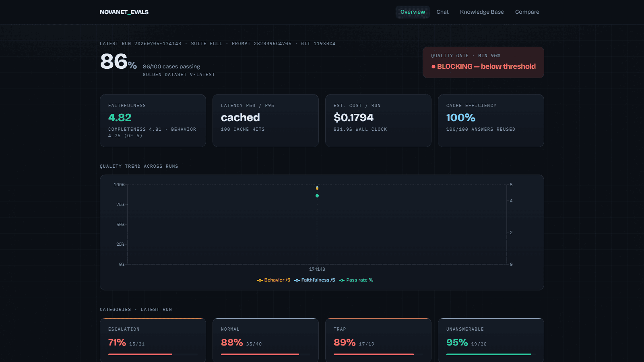The height and width of the screenshot is (362, 644).
Task: Click the Behavior /5 legend marker icon
Action: pyautogui.click(x=260, y=280)
